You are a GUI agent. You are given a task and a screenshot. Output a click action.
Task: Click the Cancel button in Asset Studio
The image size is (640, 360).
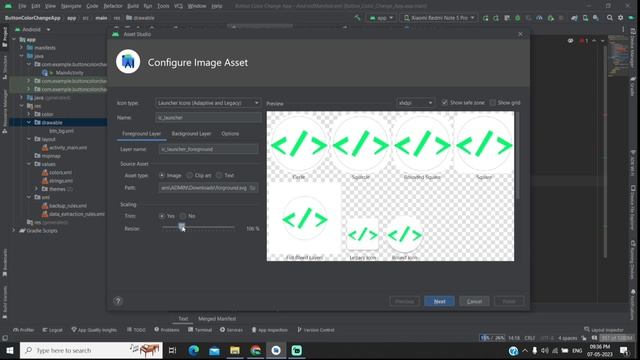pyautogui.click(x=474, y=301)
